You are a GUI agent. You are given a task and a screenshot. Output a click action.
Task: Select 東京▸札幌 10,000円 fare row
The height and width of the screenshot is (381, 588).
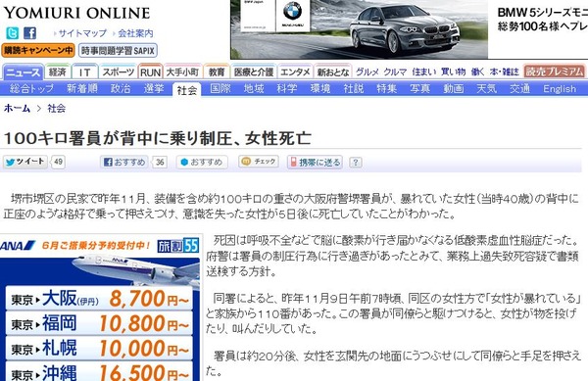pos(99,349)
